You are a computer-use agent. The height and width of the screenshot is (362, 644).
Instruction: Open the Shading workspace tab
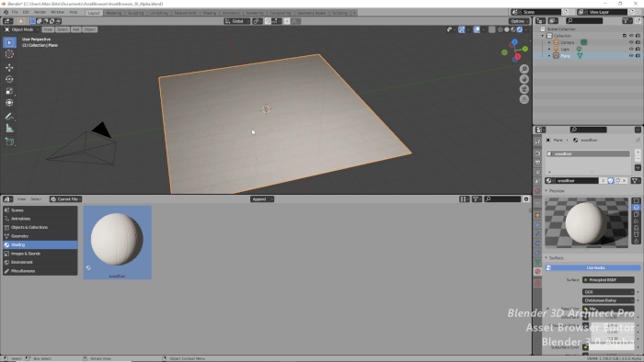(x=209, y=13)
